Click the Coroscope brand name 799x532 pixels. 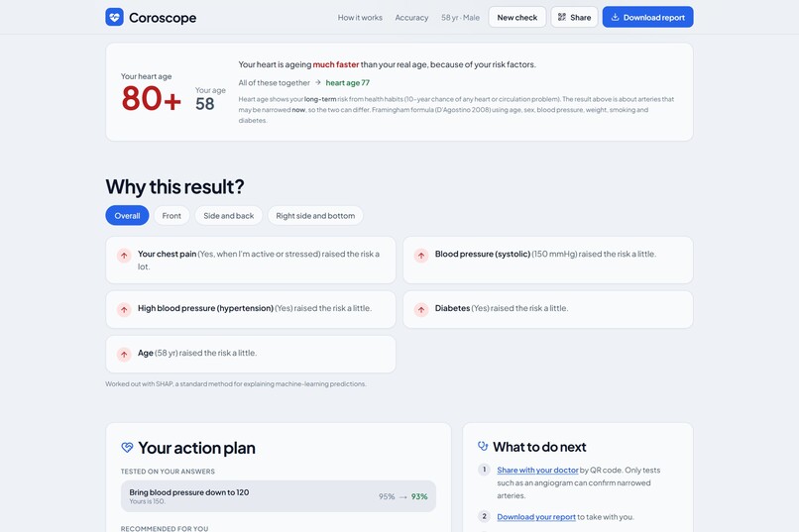coord(163,18)
